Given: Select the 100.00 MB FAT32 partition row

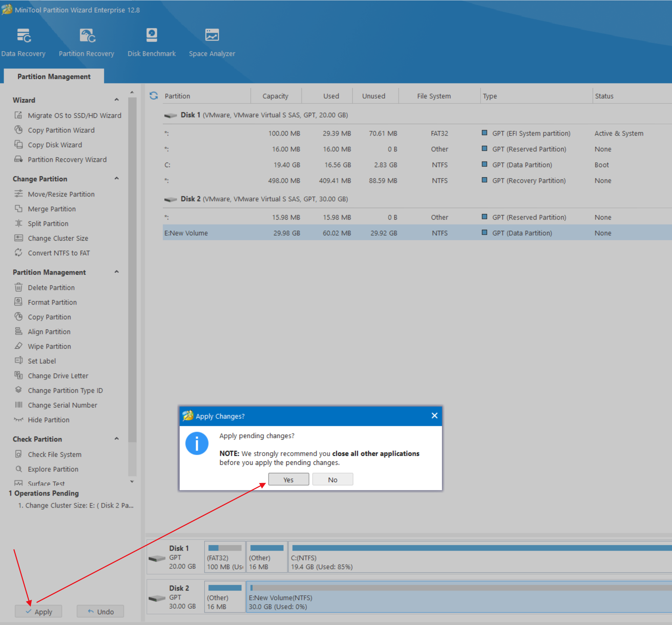Looking at the screenshot, I should (x=417, y=133).
